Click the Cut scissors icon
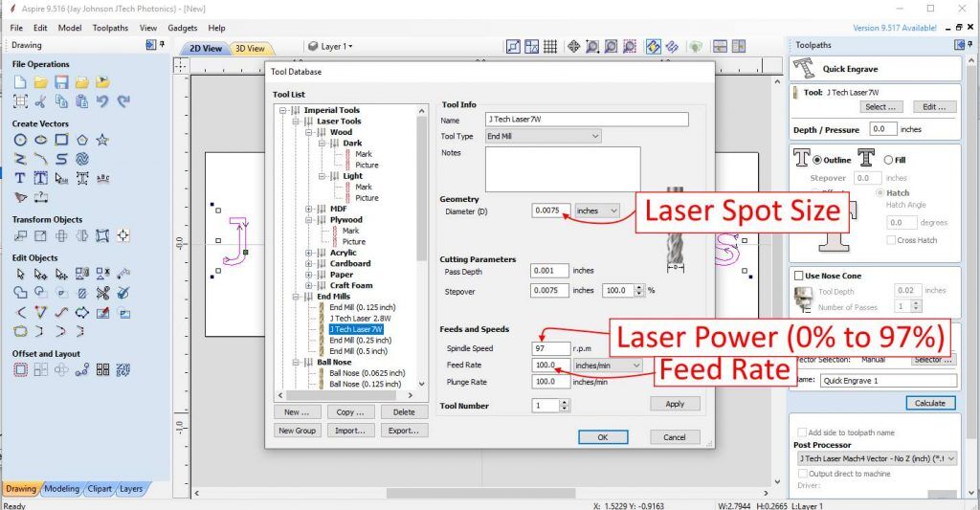The width and height of the screenshot is (980, 510). (41, 101)
